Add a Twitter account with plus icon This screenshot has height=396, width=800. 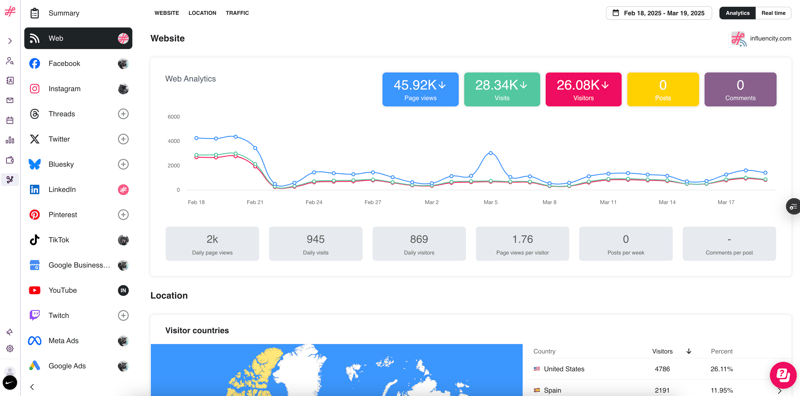point(123,139)
